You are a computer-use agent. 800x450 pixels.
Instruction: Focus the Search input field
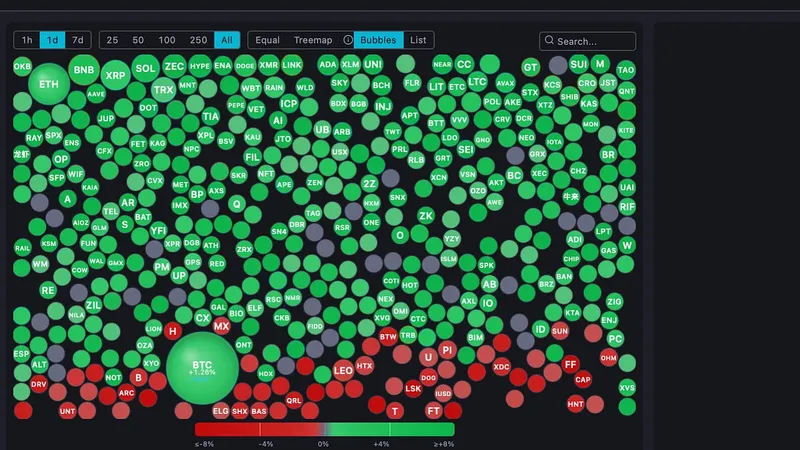click(588, 41)
